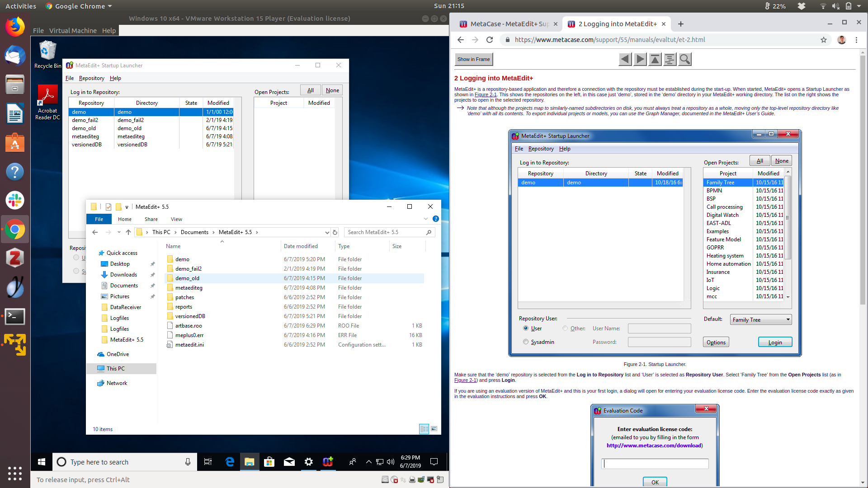The width and height of the screenshot is (868, 488).
Task: Open Microsoft Edge from the taskbar
Action: [230, 462]
